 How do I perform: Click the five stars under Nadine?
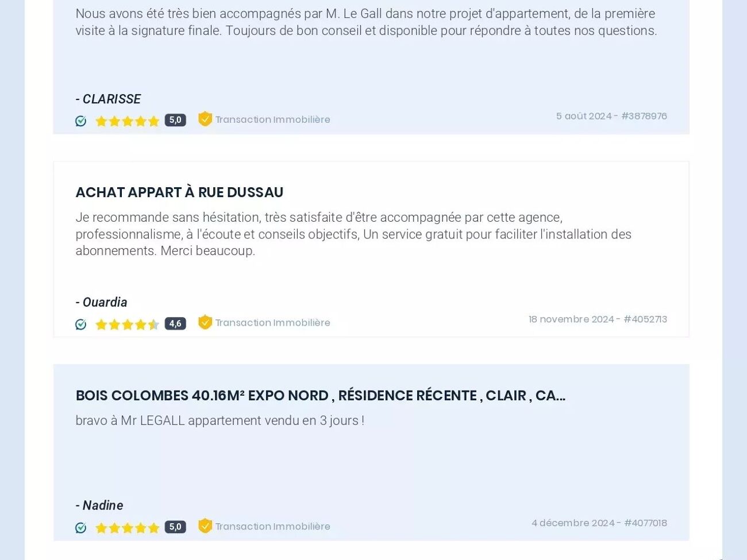127,528
